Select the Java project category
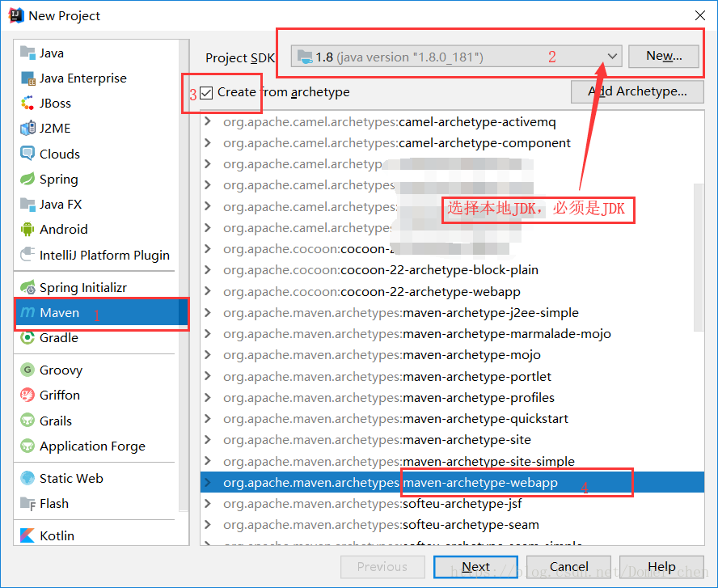Image resolution: width=718 pixels, height=588 pixels. 96,53
